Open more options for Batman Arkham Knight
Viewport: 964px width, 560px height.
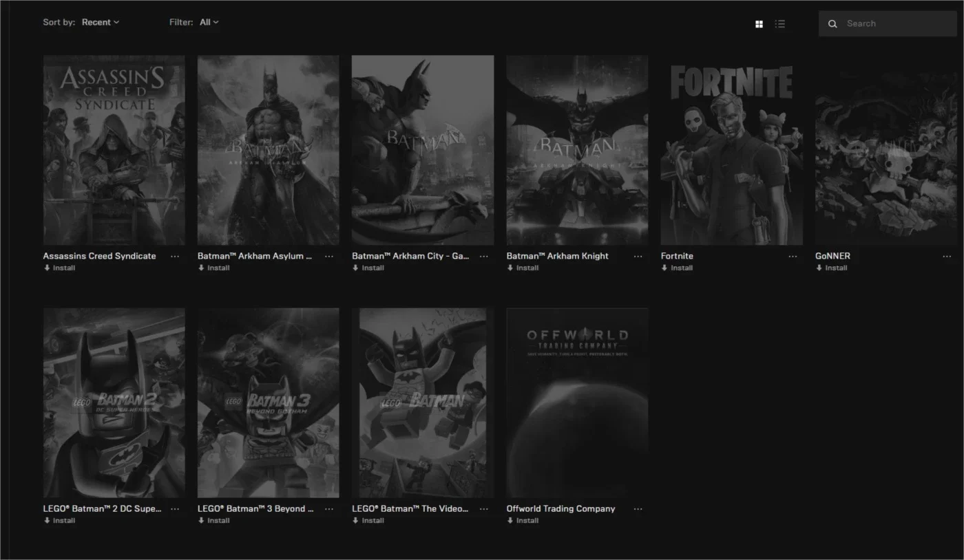click(638, 257)
